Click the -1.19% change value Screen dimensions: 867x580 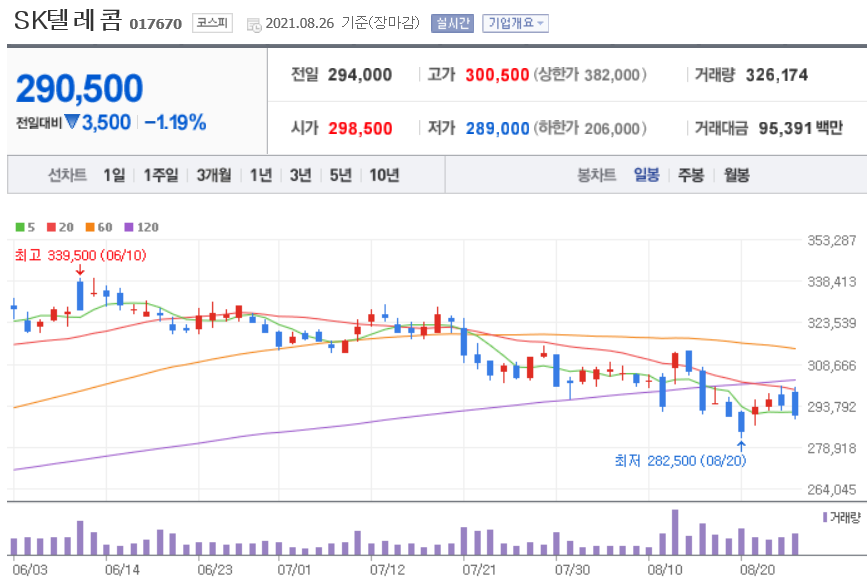175,122
